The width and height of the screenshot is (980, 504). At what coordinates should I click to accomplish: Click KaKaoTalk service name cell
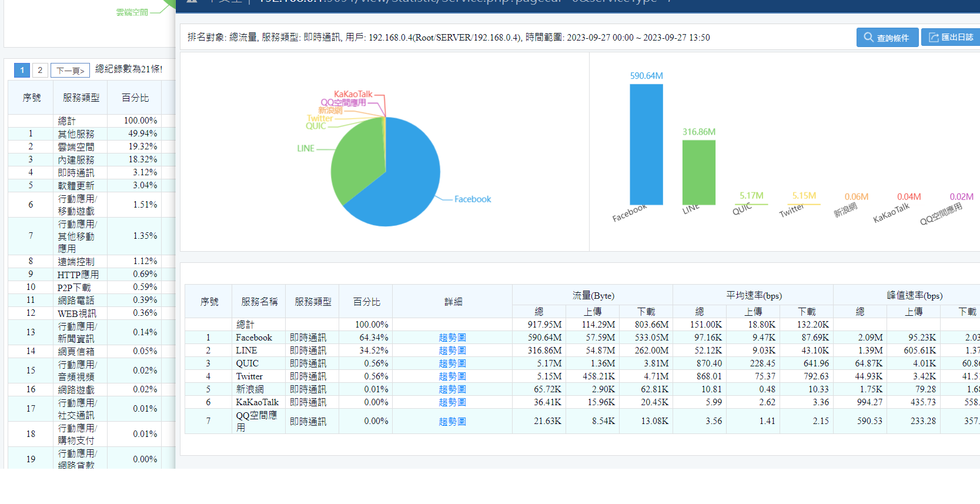pos(257,402)
